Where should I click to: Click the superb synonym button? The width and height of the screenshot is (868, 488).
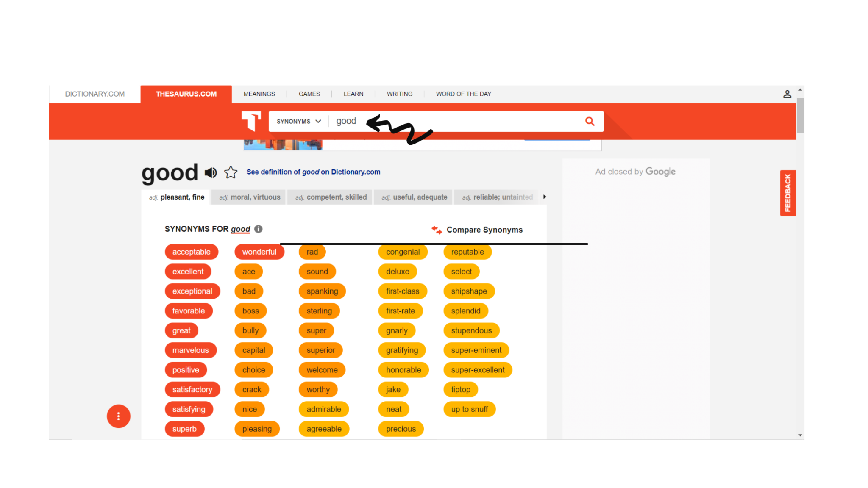184,428
